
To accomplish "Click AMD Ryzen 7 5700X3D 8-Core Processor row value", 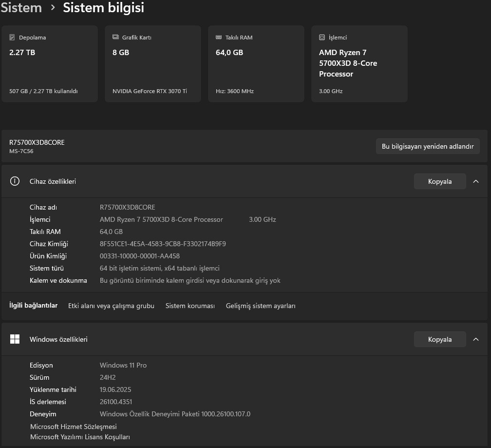I will (161, 219).
